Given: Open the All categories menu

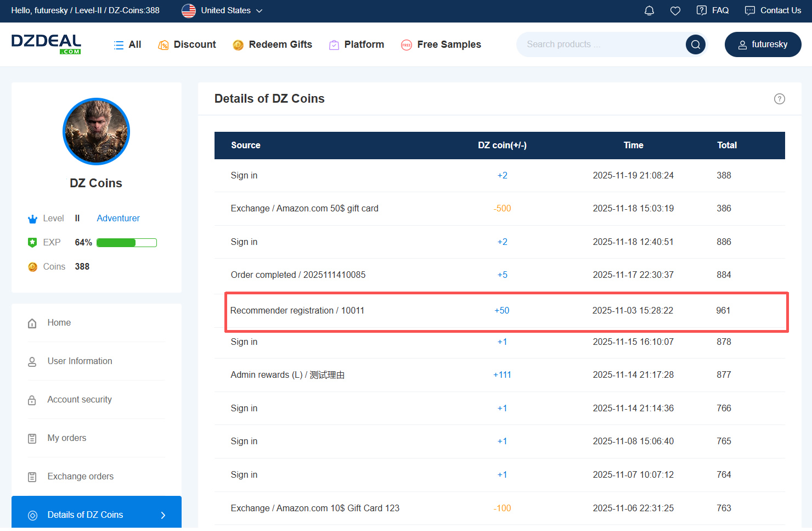Looking at the screenshot, I should (x=127, y=44).
